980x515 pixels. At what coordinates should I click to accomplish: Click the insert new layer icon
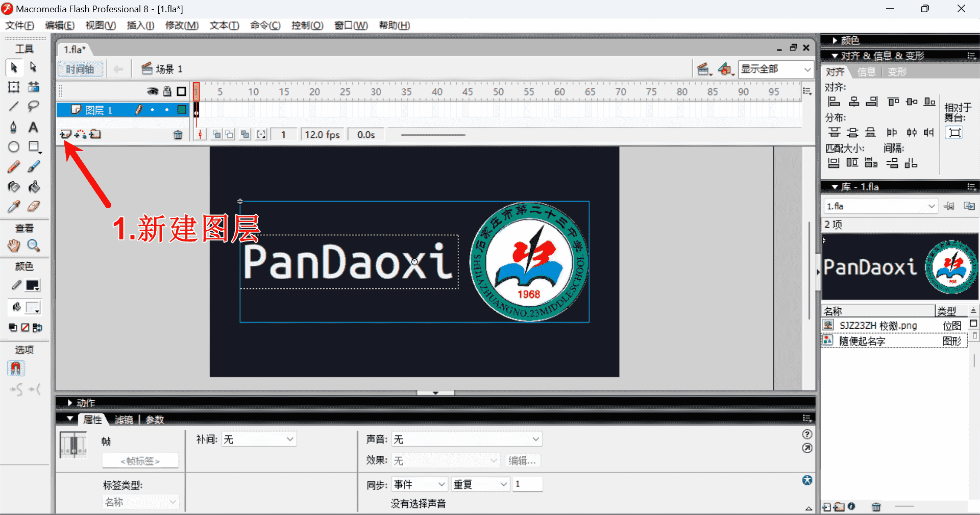65,134
